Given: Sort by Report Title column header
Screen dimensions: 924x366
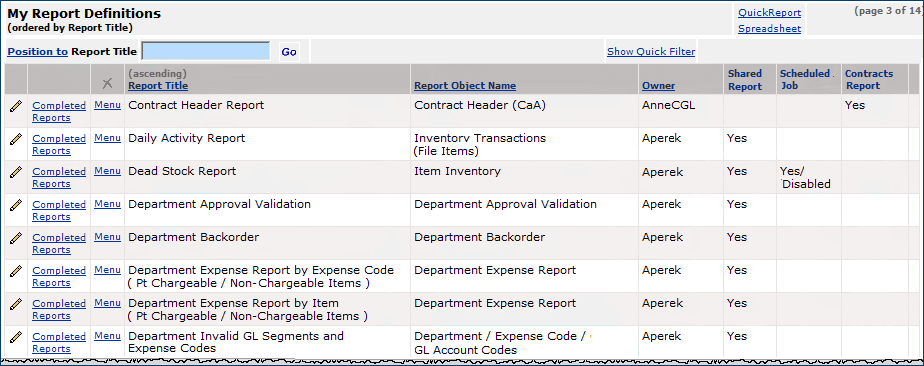Looking at the screenshot, I should [x=158, y=85].
